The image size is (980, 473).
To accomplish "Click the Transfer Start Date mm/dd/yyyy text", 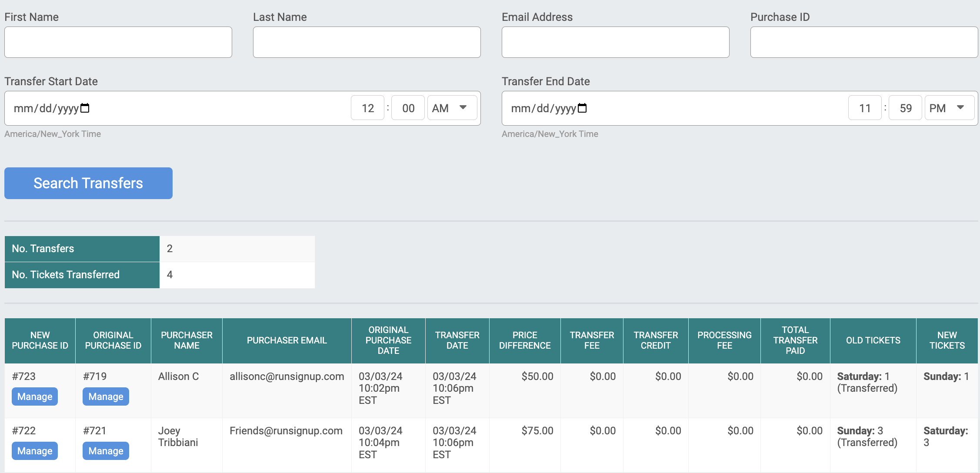I will (46, 108).
